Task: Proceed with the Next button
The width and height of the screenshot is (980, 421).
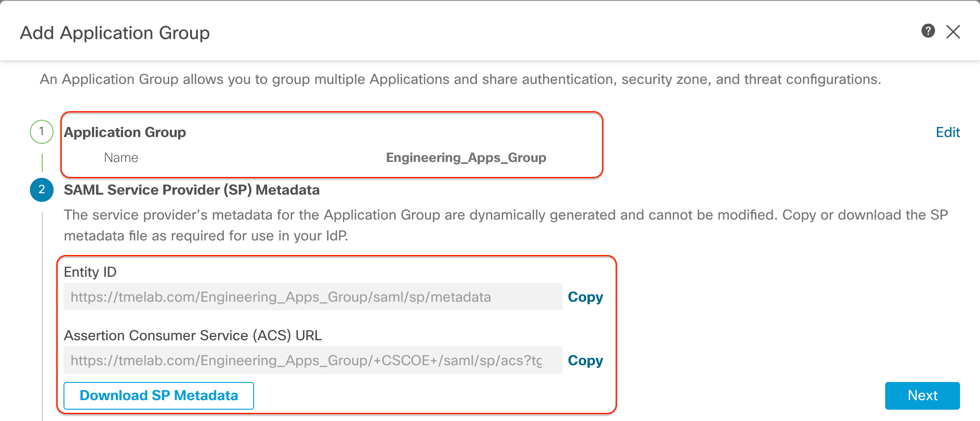Action: [x=922, y=396]
